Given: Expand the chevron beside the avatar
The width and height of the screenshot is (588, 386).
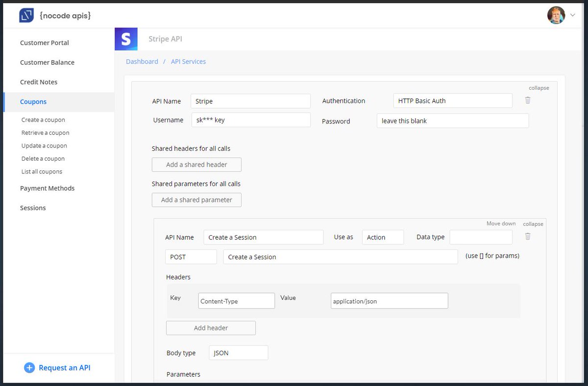Looking at the screenshot, I should [x=572, y=15].
